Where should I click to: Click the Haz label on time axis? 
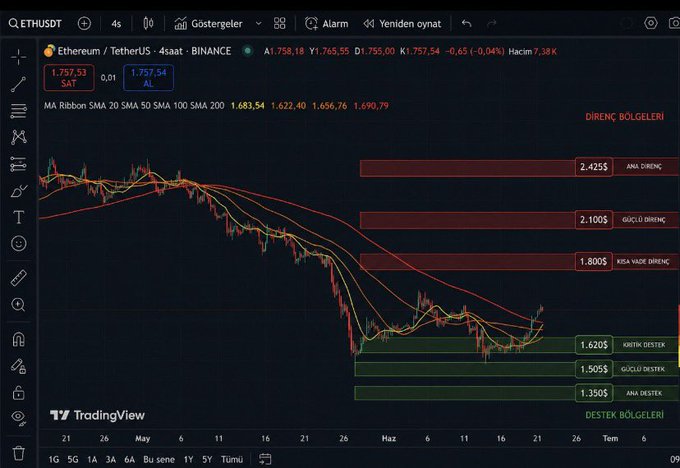pos(389,439)
